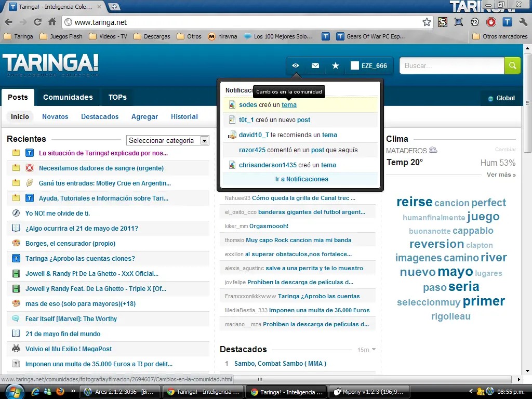Expand the 15m Destacados time dropdown
This screenshot has height=399, width=532.
(366, 350)
